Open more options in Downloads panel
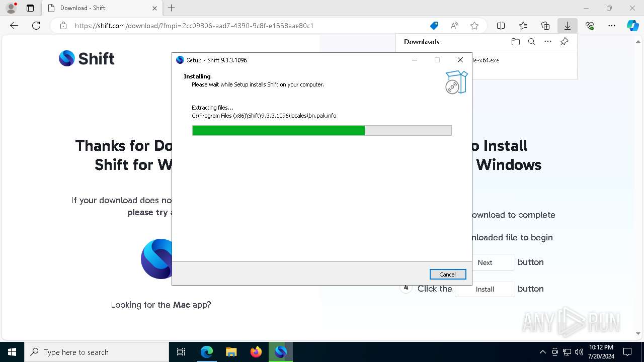 [548, 42]
